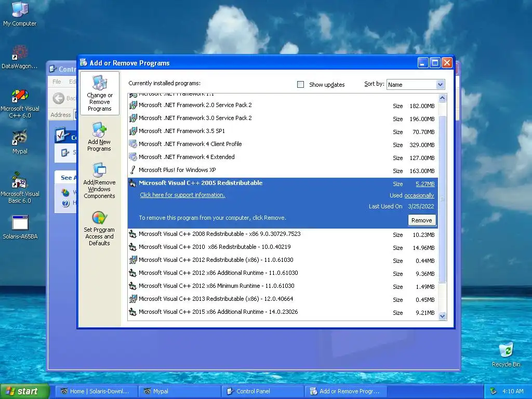
Task: Select the Microsoft Visual Basic 6.0 desktop icon
Action: (x=20, y=188)
